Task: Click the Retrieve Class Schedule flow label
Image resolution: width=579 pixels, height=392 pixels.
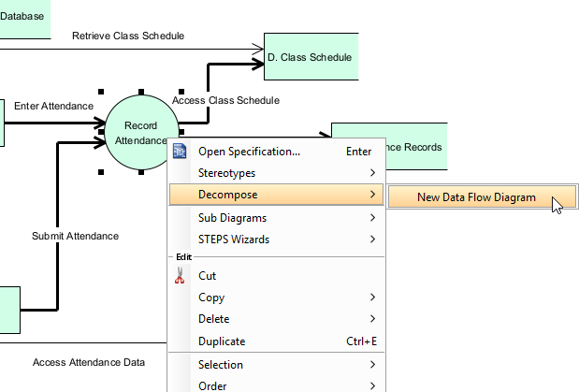Action: (128, 36)
